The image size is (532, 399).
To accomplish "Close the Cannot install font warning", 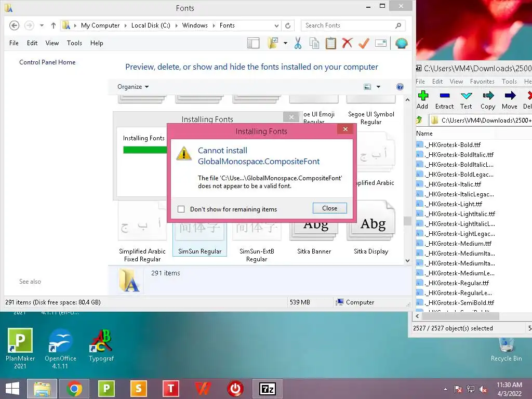I will (x=329, y=208).
